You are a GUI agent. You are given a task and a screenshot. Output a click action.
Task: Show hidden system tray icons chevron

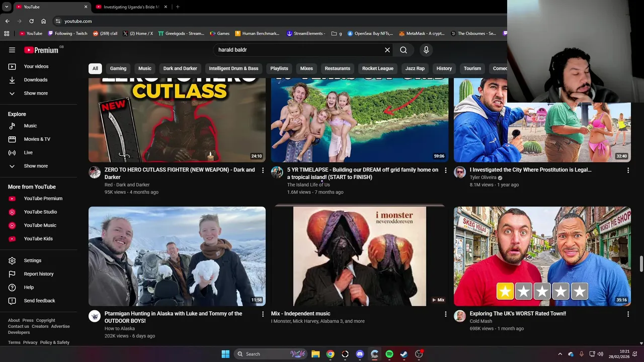tap(560, 354)
